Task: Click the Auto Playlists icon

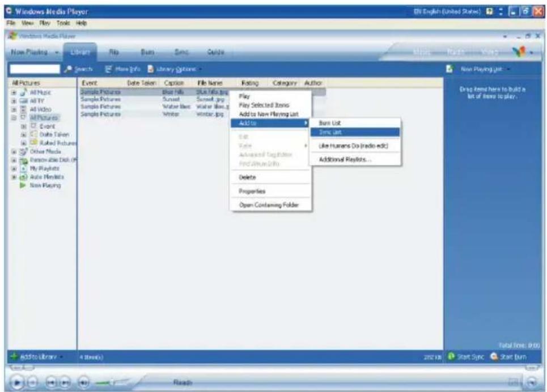Action: pos(23,177)
